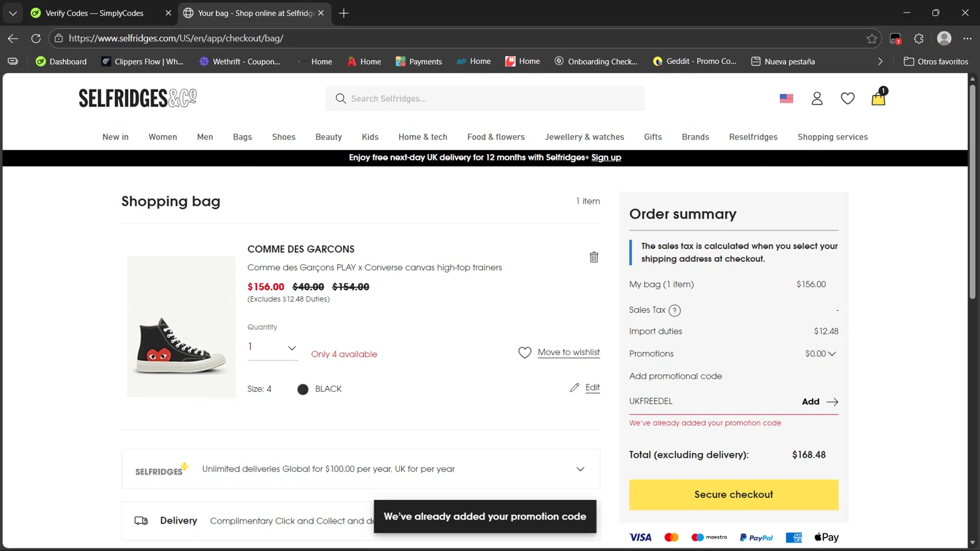This screenshot has height=551, width=980.
Task: Click the heart icon beside Move to wishlist
Action: coord(525,353)
